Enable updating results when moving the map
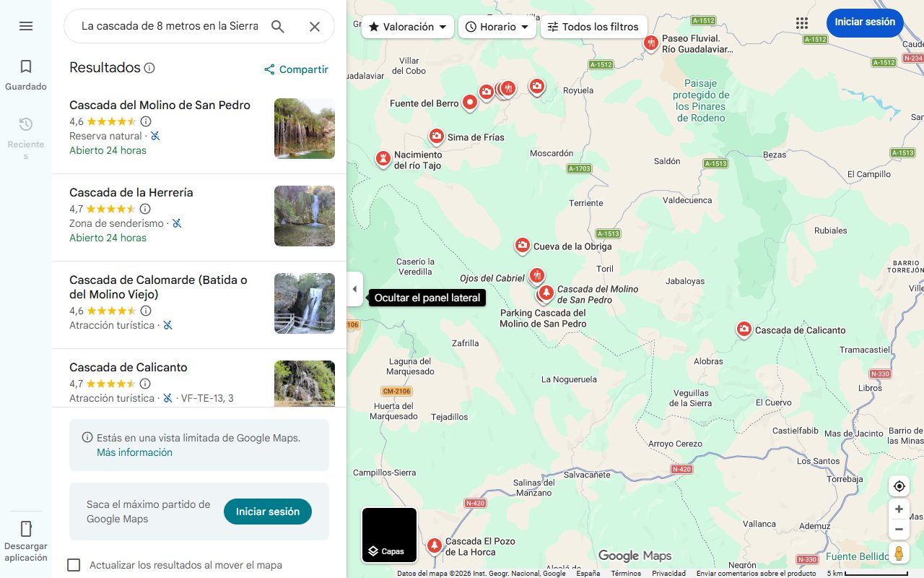Viewport: 924px width, 578px height. coord(74,564)
